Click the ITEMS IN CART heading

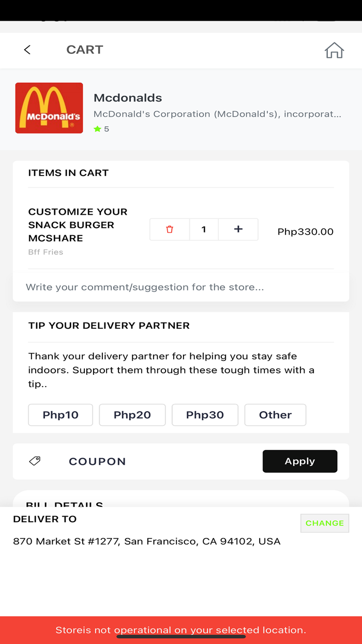[68, 172]
